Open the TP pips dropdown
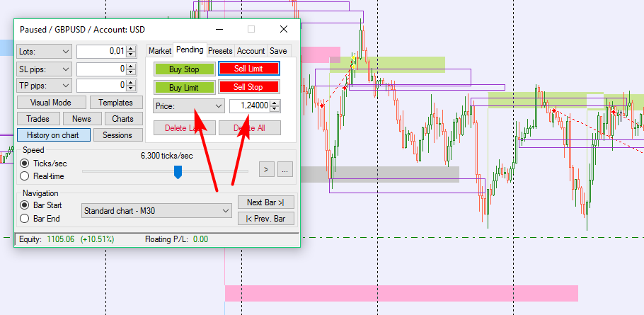Viewport: 644px width, 315px height. tap(44, 86)
